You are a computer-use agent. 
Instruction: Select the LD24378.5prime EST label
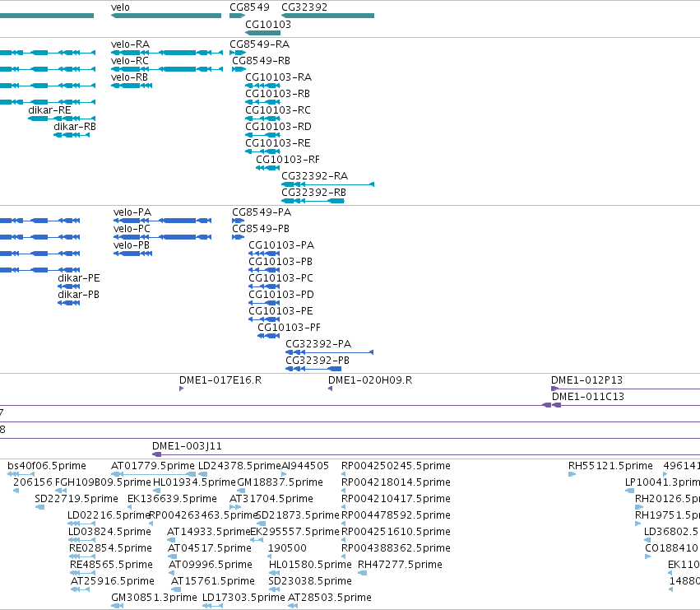(239, 466)
